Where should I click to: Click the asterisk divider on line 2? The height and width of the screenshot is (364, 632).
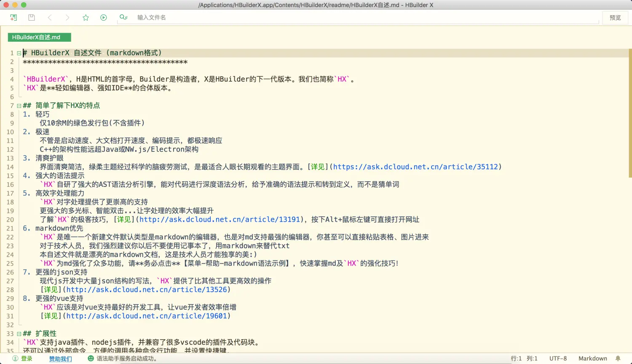pyautogui.click(x=105, y=62)
